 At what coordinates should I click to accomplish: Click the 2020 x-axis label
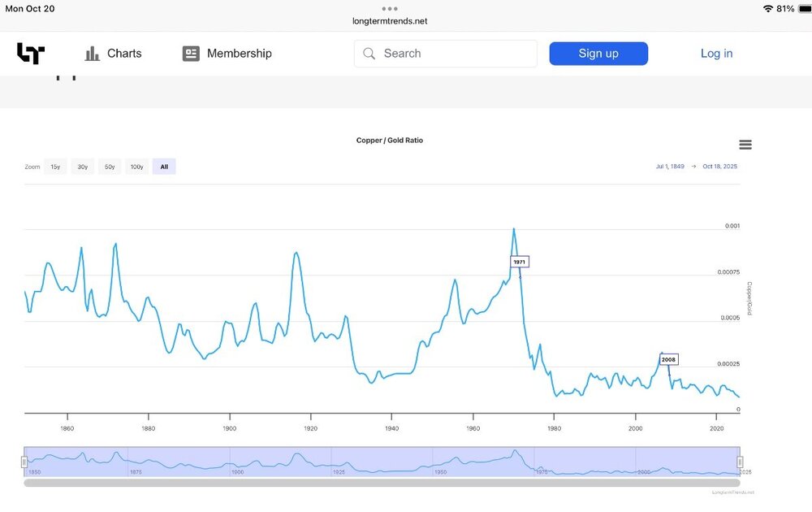point(716,428)
